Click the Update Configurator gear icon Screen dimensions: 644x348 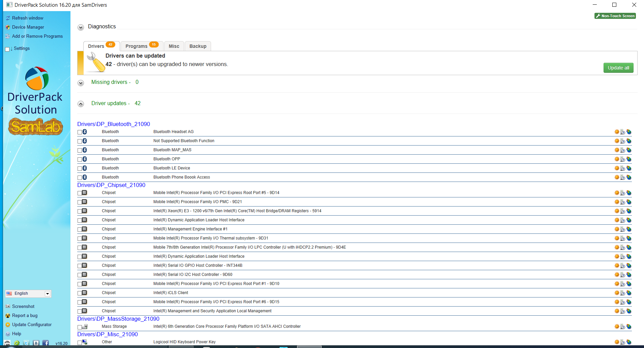[x=8, y=325]
